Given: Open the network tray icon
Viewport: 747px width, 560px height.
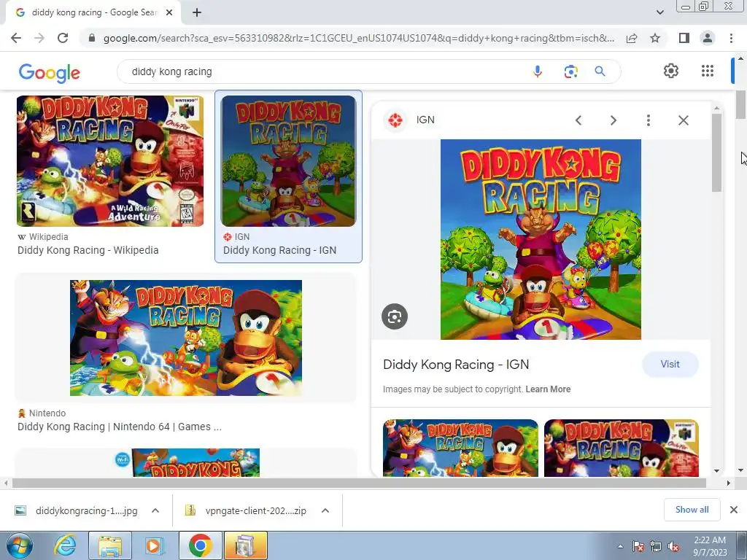Looking at the screenshot, I should pos(656,546).
